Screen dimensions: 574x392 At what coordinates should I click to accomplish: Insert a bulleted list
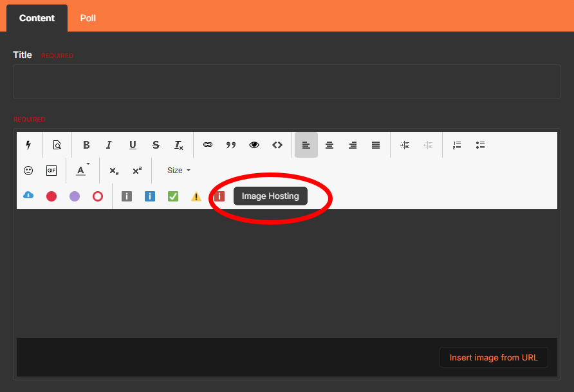(480, 145)
